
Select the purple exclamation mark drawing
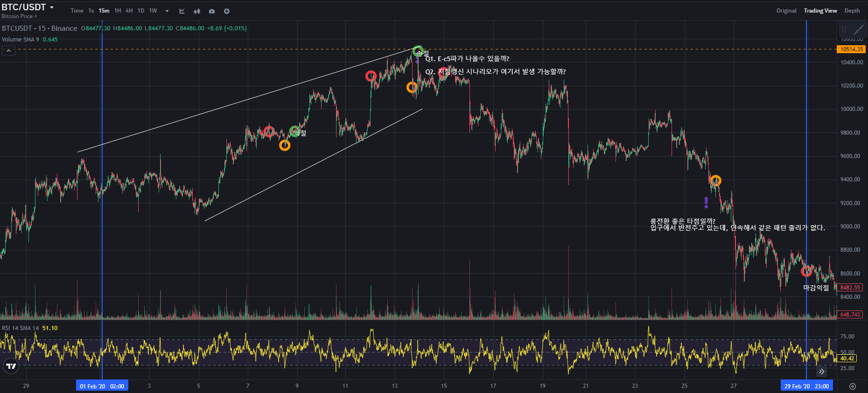tap(706, 202)
